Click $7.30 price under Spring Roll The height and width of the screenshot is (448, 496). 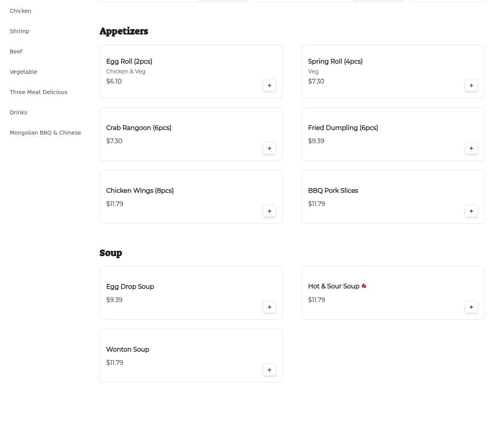click(x=316, y=81)
